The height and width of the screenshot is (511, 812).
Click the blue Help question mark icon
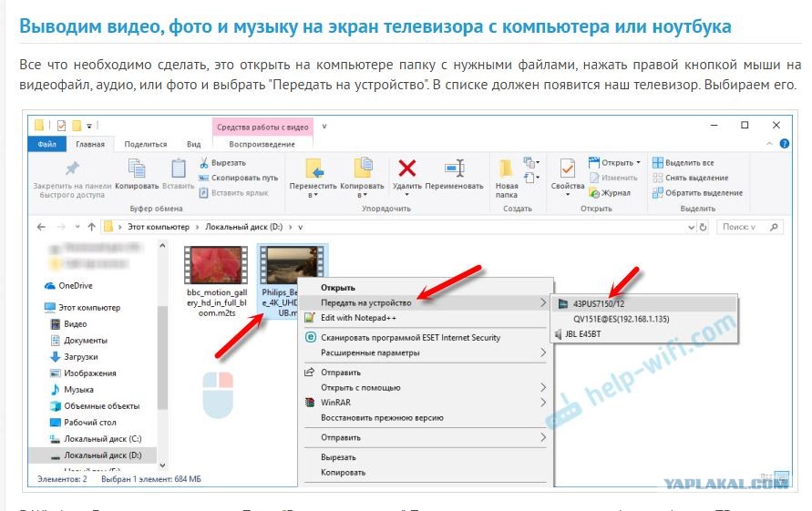point(784,143)
